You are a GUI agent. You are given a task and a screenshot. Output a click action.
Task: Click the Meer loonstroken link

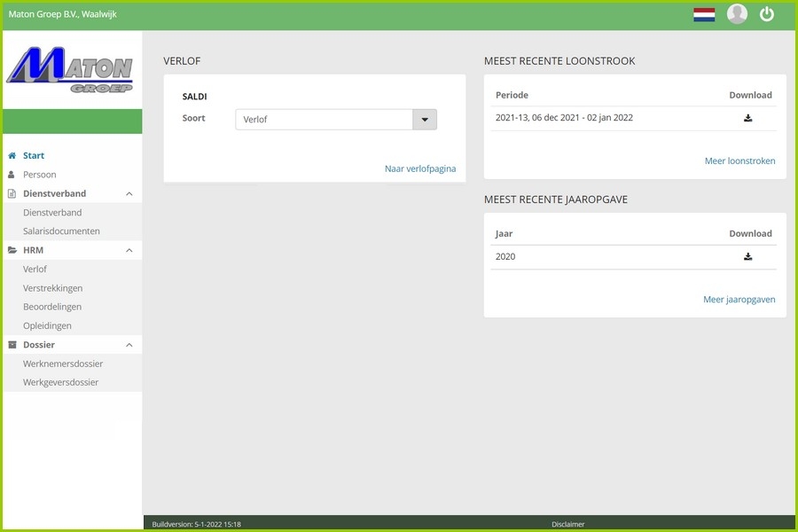[739, 161]
